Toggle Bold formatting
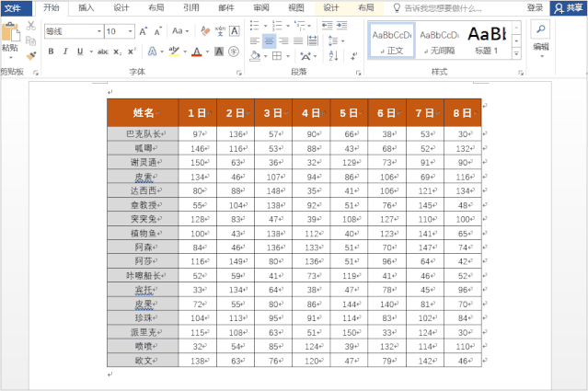This screenshot has height=391, width=588. click(x=51, y=52)
